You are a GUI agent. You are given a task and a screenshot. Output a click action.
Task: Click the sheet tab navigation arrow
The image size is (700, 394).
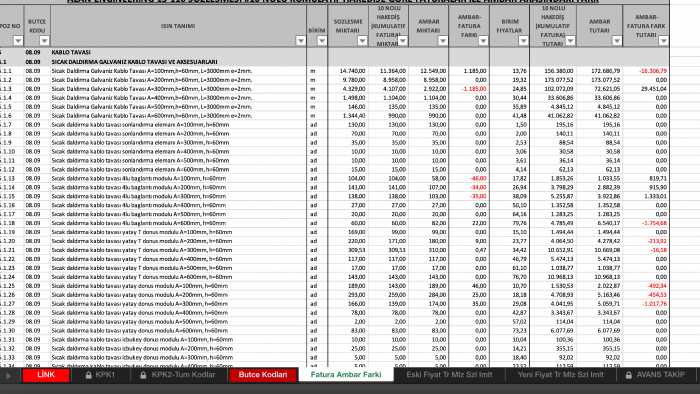pos(8,376)
